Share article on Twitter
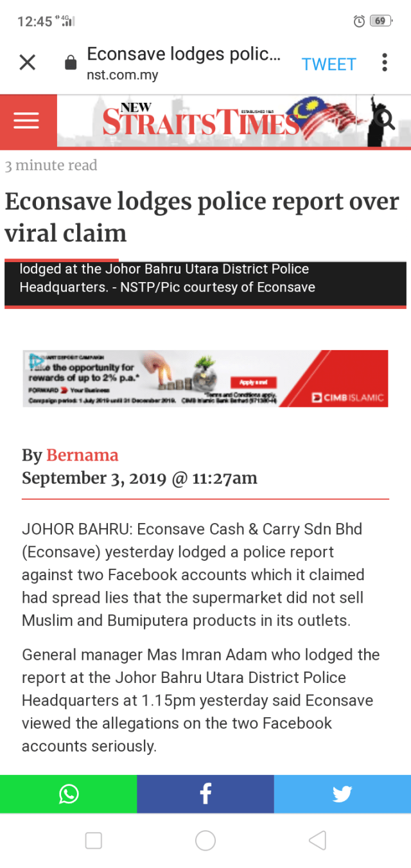Image resolution: width=411 pixels, height=868 pixels. coord(342,794)
